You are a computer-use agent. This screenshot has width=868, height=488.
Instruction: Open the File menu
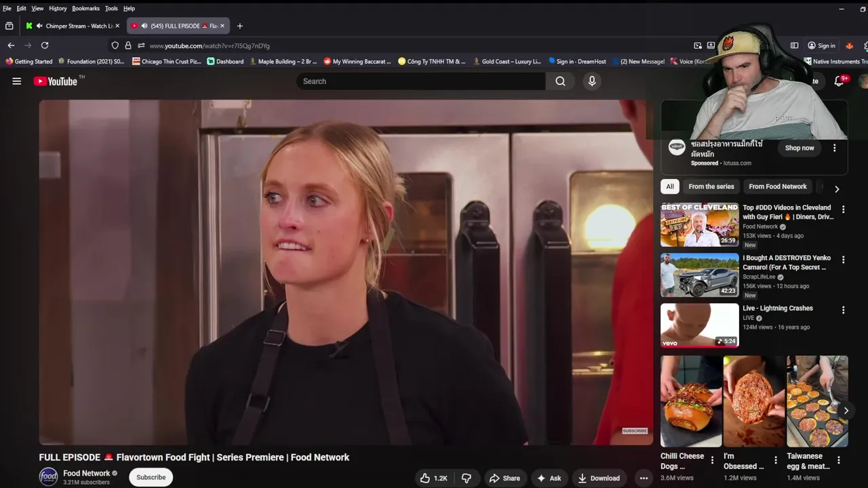pos(7,8)
